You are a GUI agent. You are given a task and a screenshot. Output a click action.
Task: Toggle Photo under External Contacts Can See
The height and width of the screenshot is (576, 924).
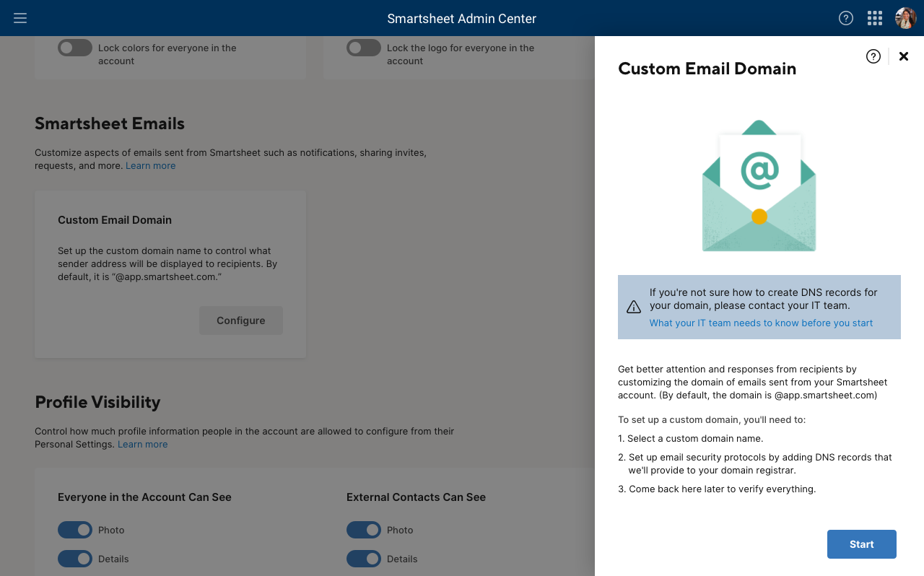[364, 530]
